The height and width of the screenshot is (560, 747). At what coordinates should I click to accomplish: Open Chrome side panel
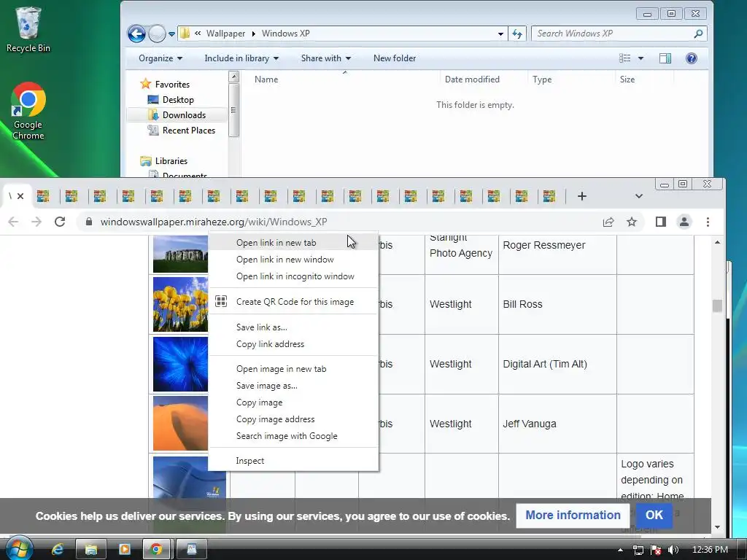point(661,222)
